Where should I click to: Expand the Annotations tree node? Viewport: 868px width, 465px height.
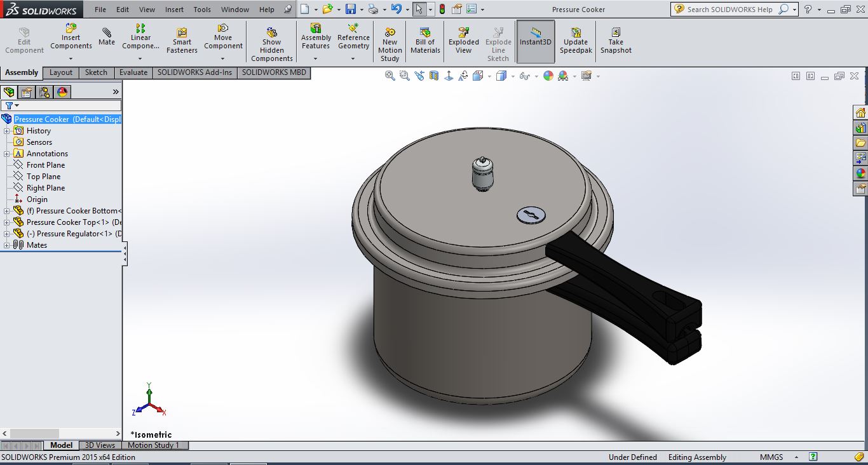(7, 154)
